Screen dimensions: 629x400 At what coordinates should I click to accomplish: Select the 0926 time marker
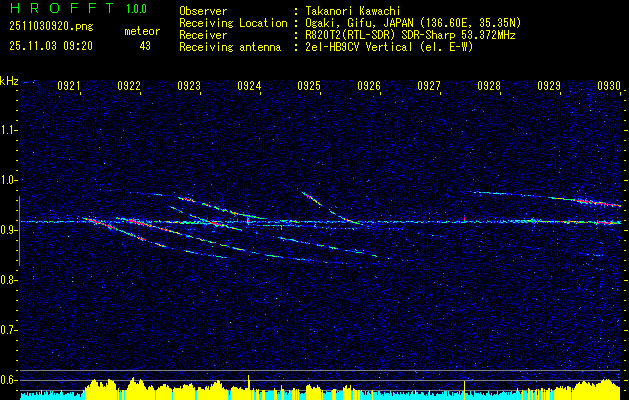click(x=369, y=85)
